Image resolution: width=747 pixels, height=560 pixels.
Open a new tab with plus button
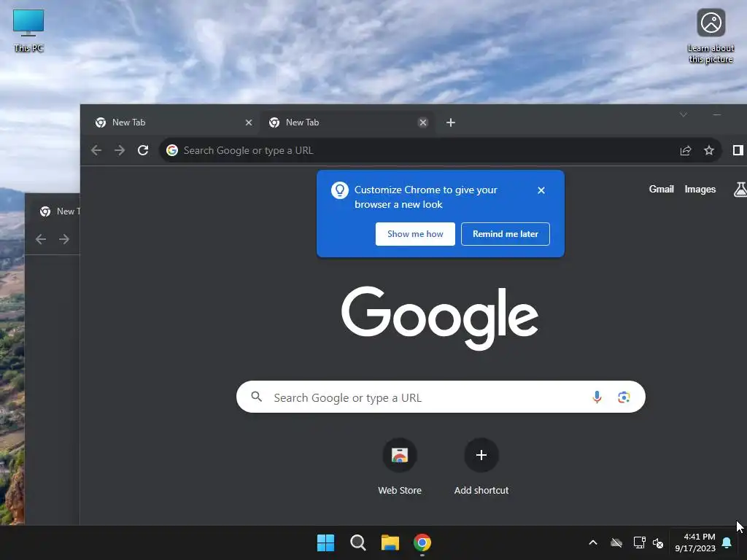pos(451,122)
